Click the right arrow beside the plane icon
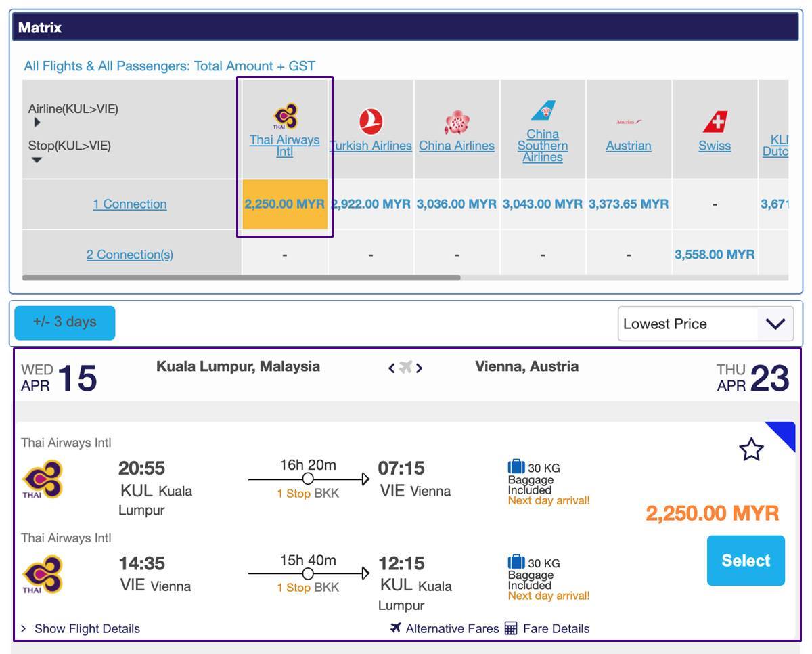Image resolution: width=812 pixels, height=654 pixels. coord(420,368)
